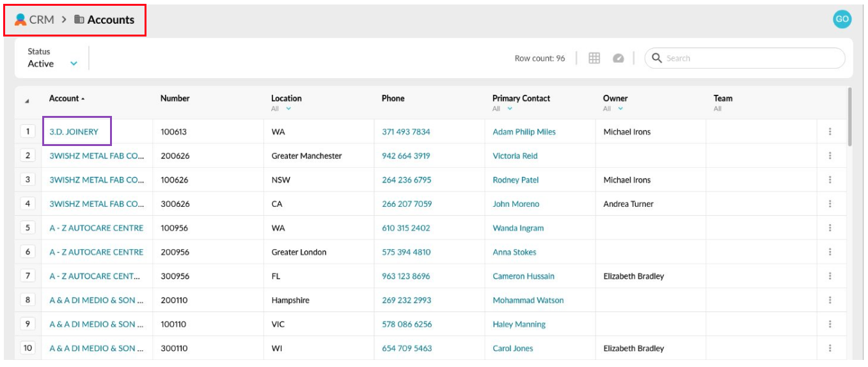Select row number 8 box

28,300
